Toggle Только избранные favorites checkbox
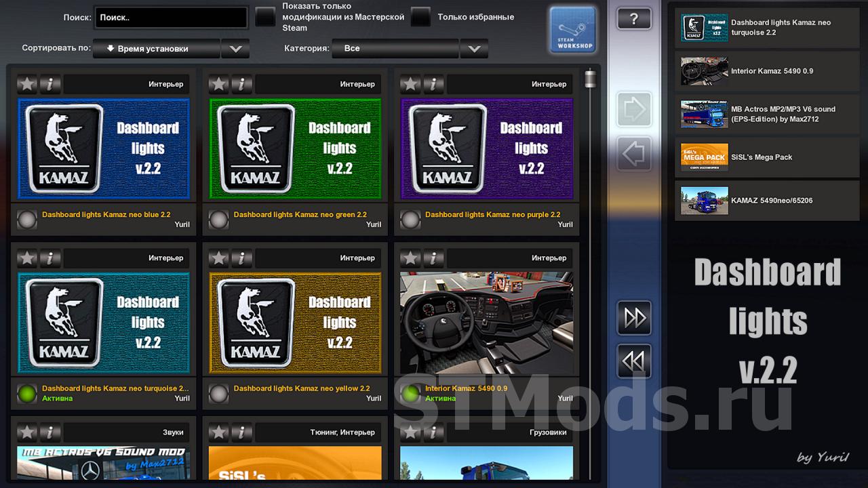The width and height of the screenshot is (868, 488). [x=420, y=17]
